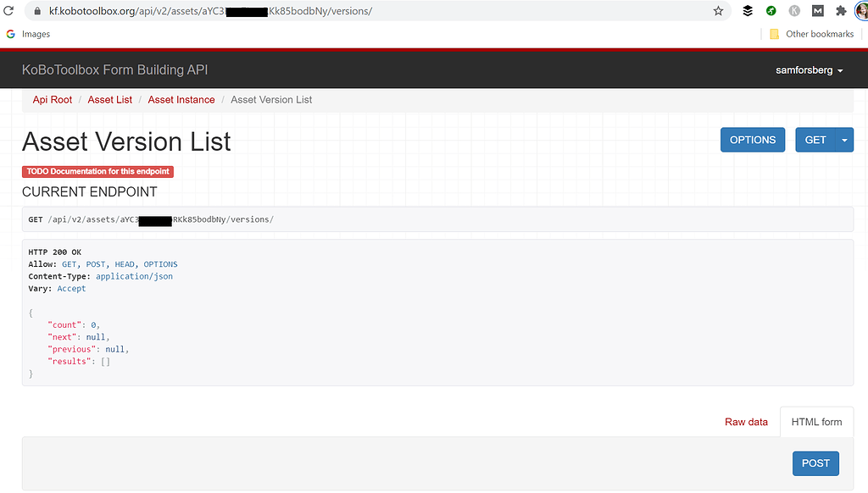Select the HTML form tab
The width and height of the screenshot is (868, 493).
pos(816,422)
